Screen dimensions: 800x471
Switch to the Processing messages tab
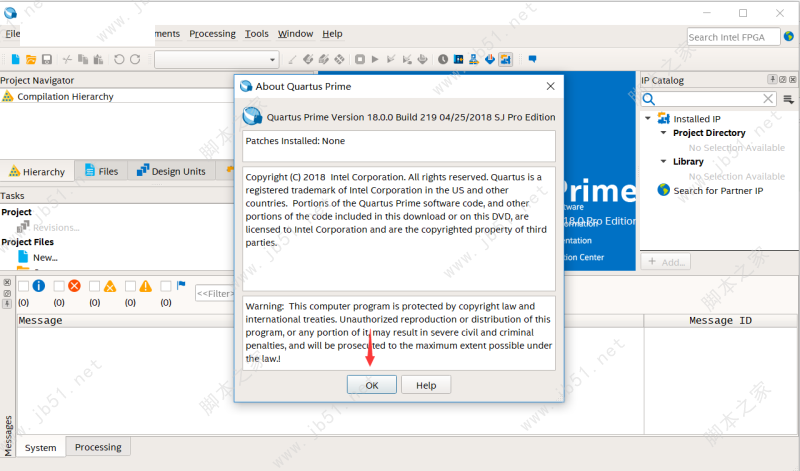pyautogui.click(x=98, y=447)
